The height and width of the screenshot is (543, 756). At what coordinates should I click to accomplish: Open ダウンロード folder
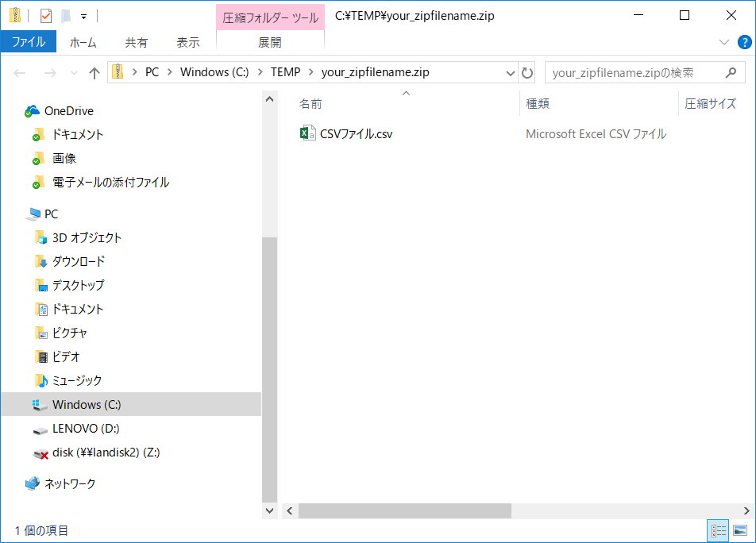[x=78, y=261]
